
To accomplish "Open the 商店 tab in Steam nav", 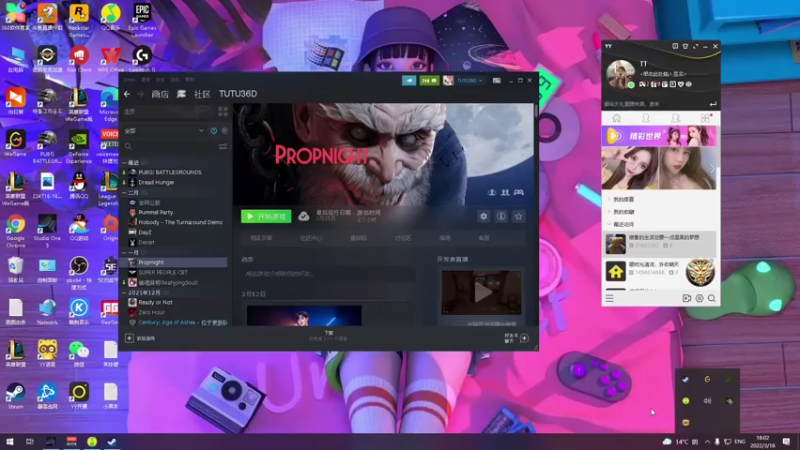I will pos(160,94).
